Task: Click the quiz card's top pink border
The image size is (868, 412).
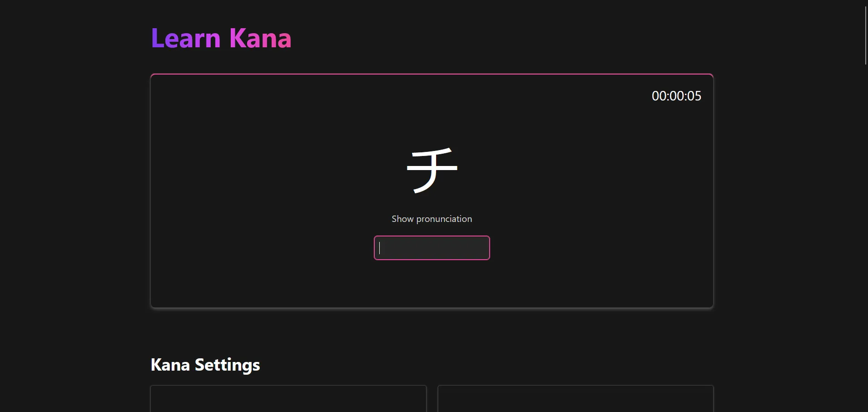Action: pyautogui.click(x=432, y=74)
